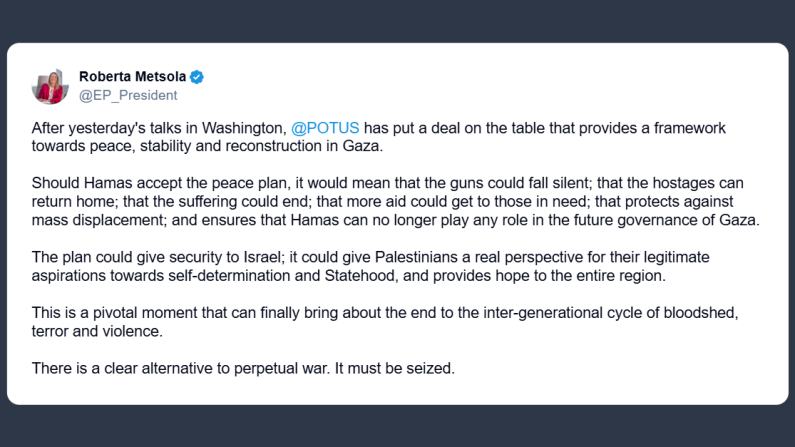Click the words "terror and violence"
This screenshot has height=447, width=795.
tap(95, 330)
